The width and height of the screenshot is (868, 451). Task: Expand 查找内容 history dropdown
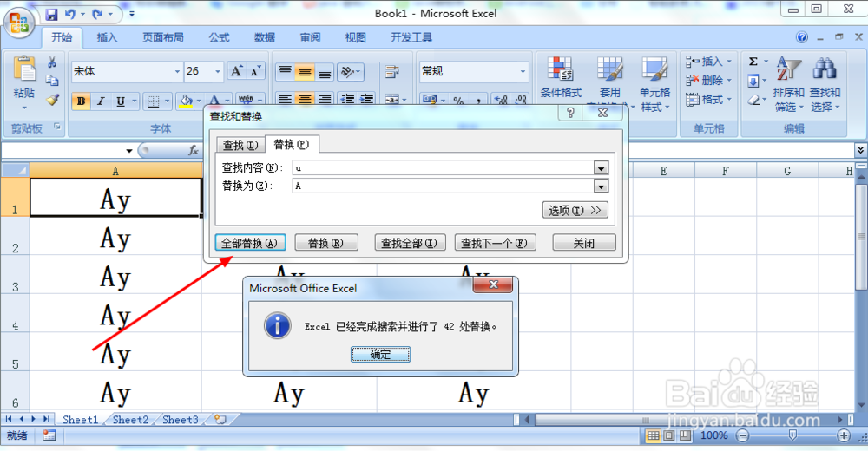tap(601, 167)
